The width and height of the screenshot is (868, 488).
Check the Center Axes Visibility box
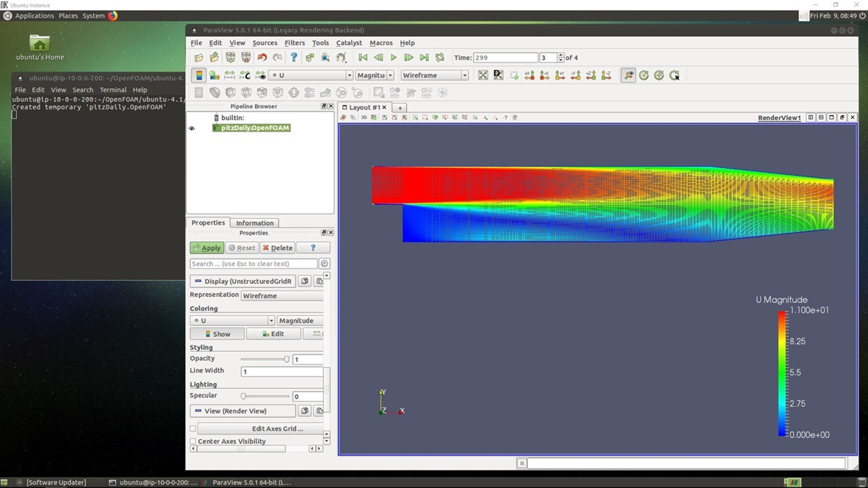coord(193,442)
